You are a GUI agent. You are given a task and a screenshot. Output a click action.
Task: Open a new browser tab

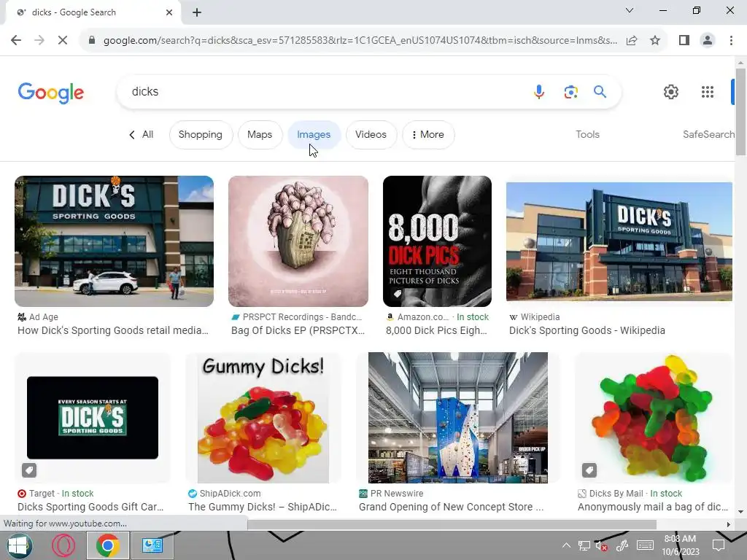click(x=197, y=12)
